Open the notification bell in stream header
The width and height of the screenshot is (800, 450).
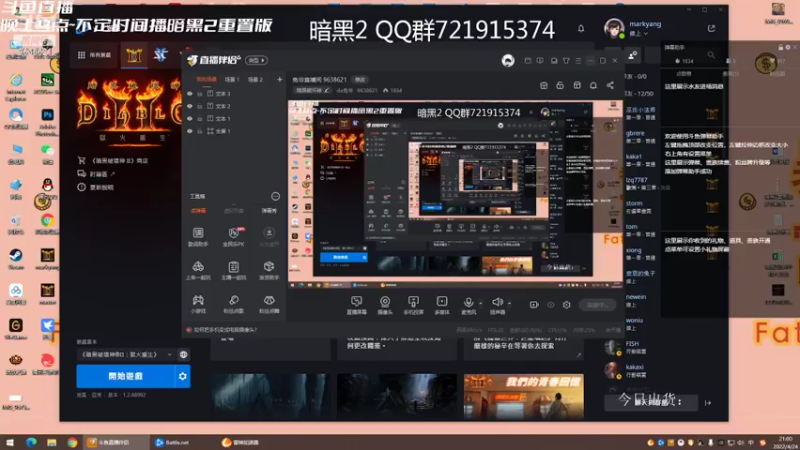(593, 85)
